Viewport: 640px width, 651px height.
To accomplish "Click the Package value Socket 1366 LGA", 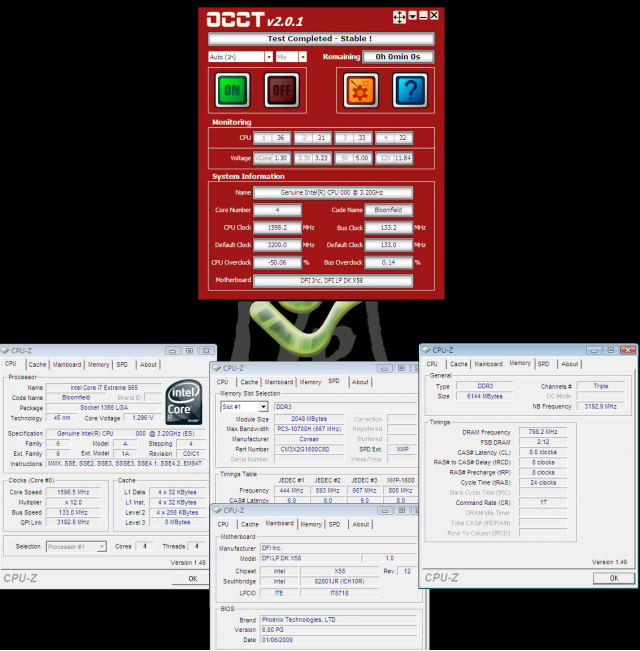I will 104,408.
